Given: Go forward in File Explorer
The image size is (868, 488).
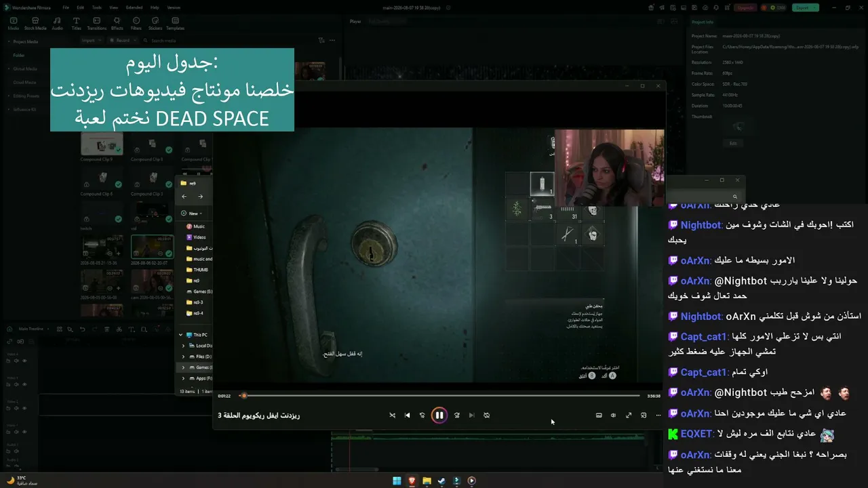Looking at the screenshot, I should 200,197.
